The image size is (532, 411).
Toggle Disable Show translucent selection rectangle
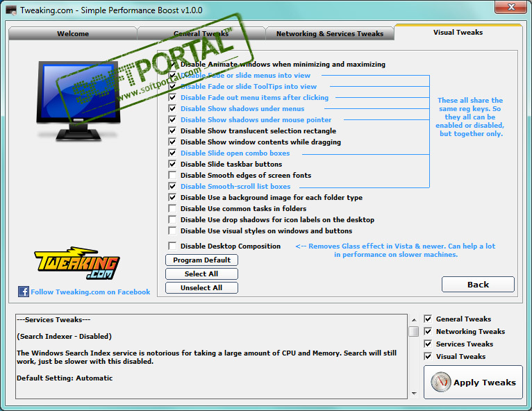172,131
